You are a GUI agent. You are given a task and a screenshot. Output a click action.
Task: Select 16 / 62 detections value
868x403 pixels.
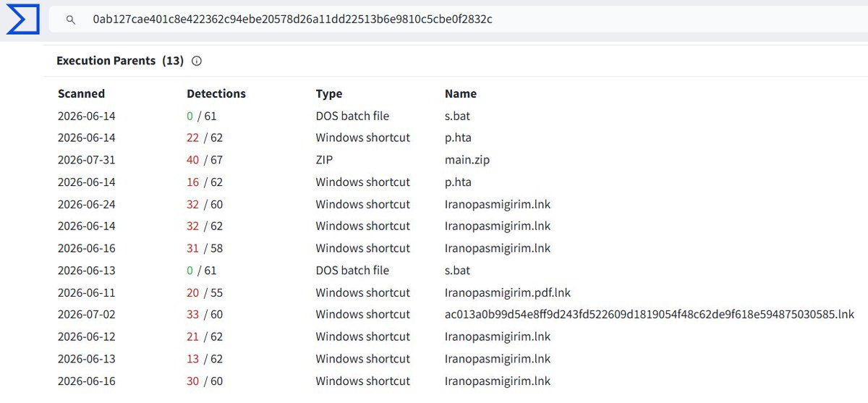[205, 182]
